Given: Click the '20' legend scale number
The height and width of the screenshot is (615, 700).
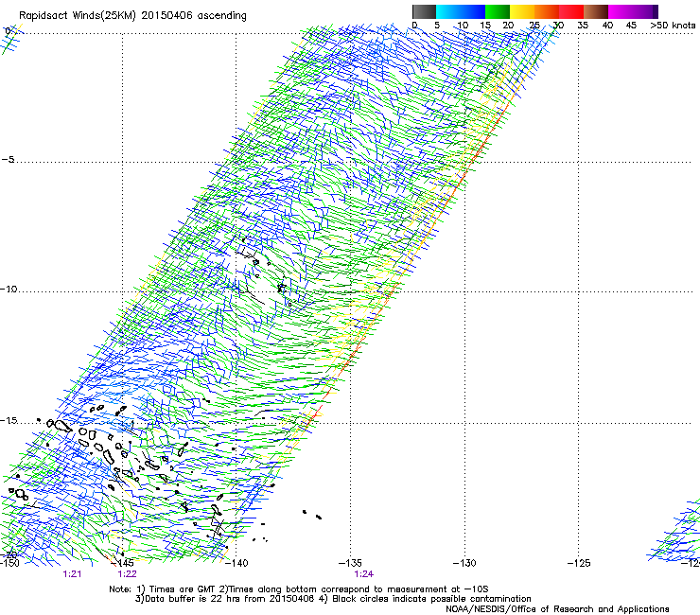Looking at the screenshot, I should (508, 26).
